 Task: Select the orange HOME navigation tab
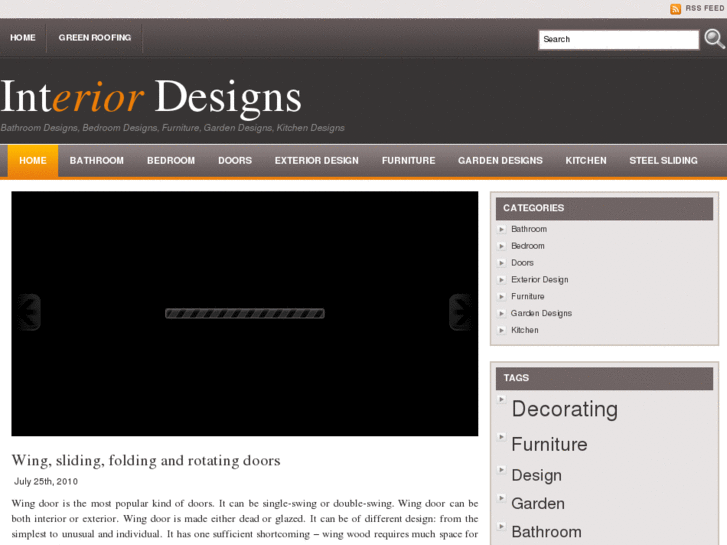click(32, 160)
